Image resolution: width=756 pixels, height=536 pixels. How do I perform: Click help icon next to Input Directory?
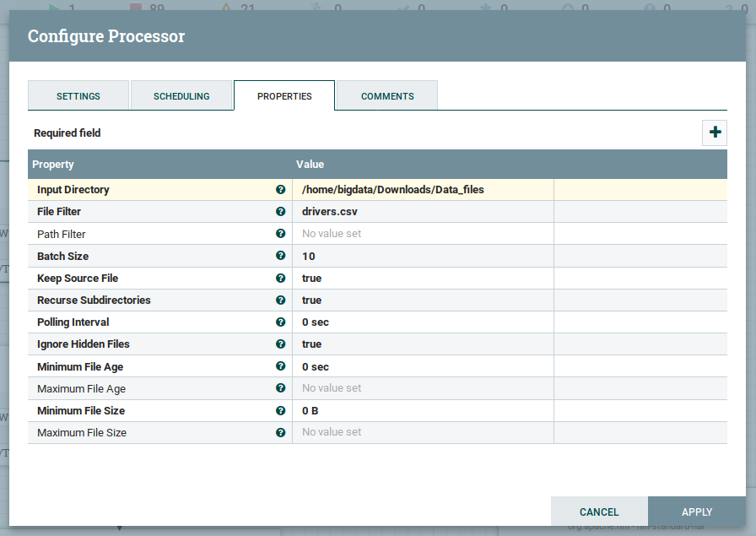[281, 190]
